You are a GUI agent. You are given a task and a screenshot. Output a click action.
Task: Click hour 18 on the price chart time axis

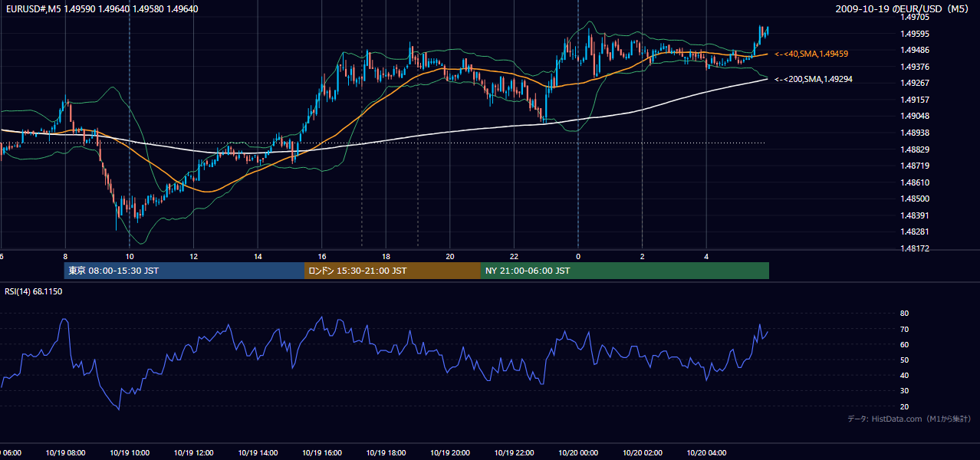(386, 256)
